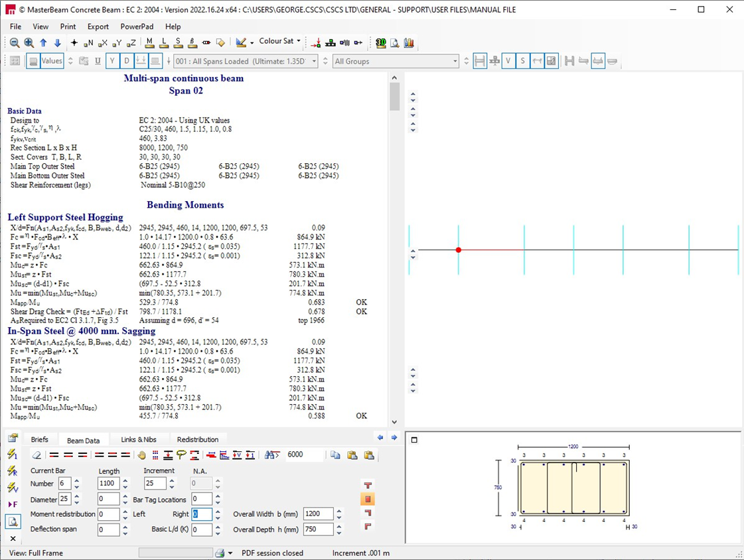744x560 pixels.
Task: Click the blue next span arrow
Action: [394, 438]
